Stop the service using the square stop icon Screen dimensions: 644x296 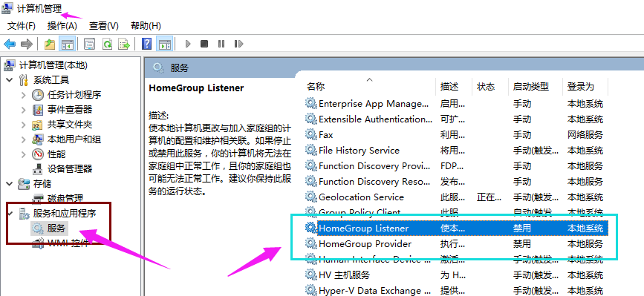click(x=204, y=44)
